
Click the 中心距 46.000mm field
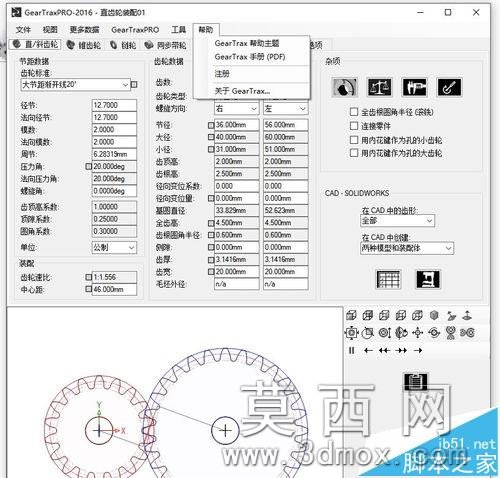(114, 289)
